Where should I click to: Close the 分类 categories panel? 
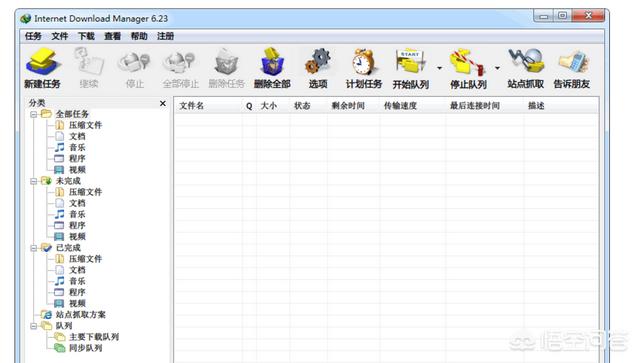coord(163,103)
